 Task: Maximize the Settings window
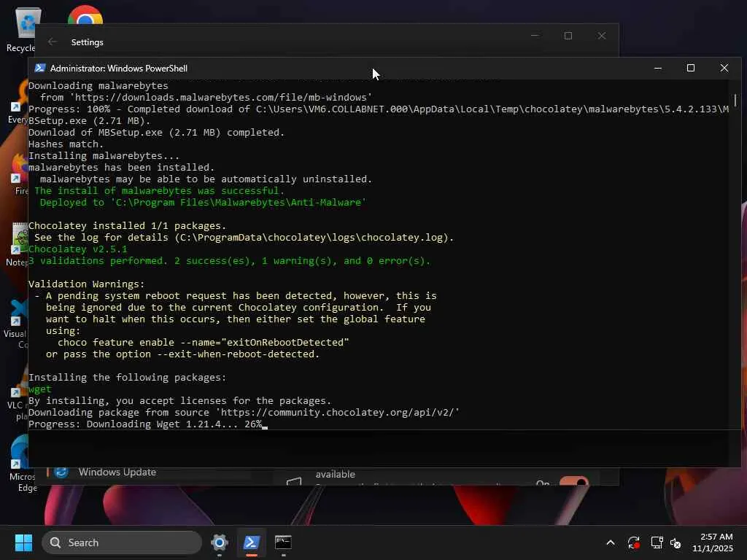[568, 36]
